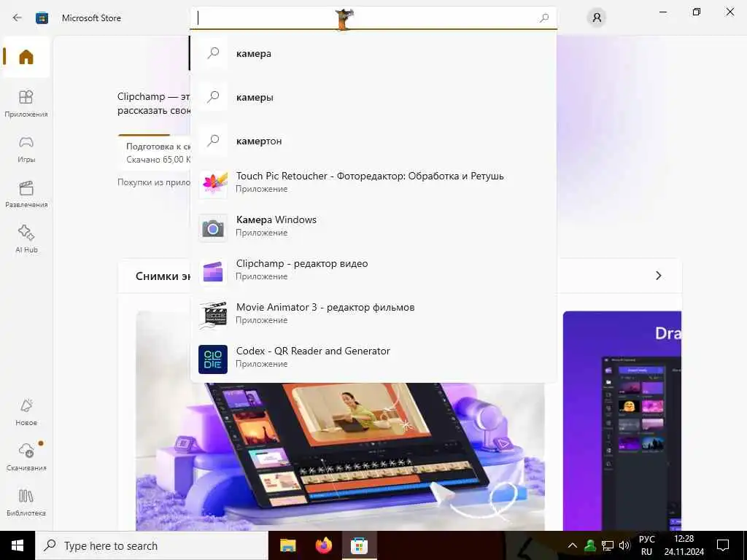Click the Touch Pic Retoucher app icon
This screenshot has width=747, height=560.
213,183
